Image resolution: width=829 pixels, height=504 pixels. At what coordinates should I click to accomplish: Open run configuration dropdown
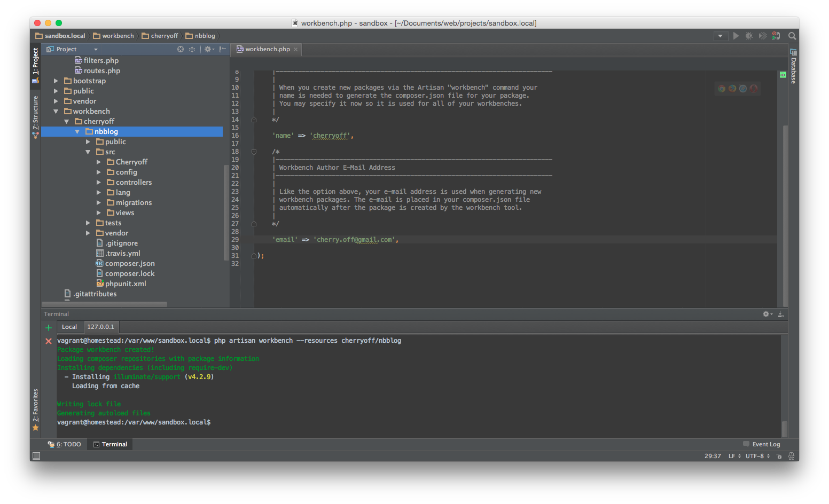721,36
